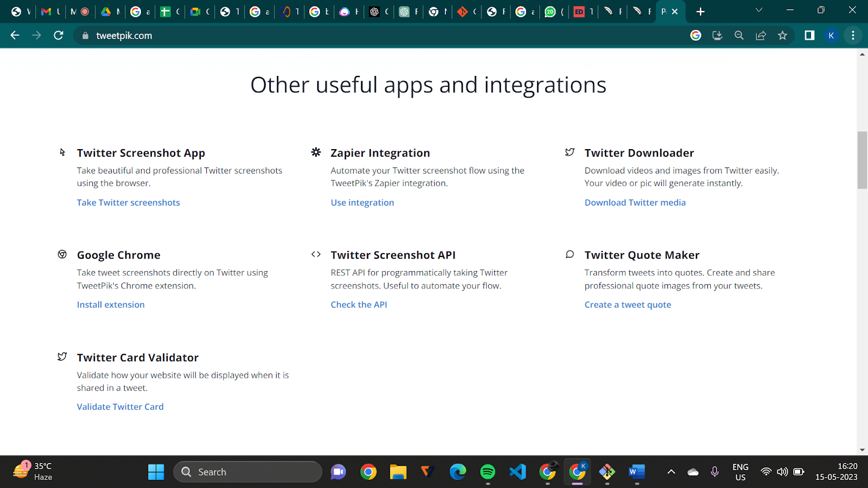Click the Create a tweet quote link

click(x=628, y=305)
